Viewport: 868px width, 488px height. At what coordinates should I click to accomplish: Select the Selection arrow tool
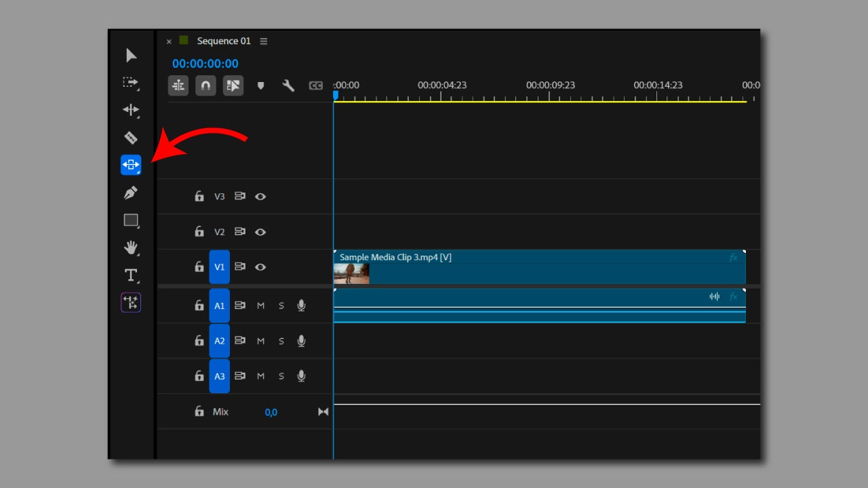pos(131,56)
